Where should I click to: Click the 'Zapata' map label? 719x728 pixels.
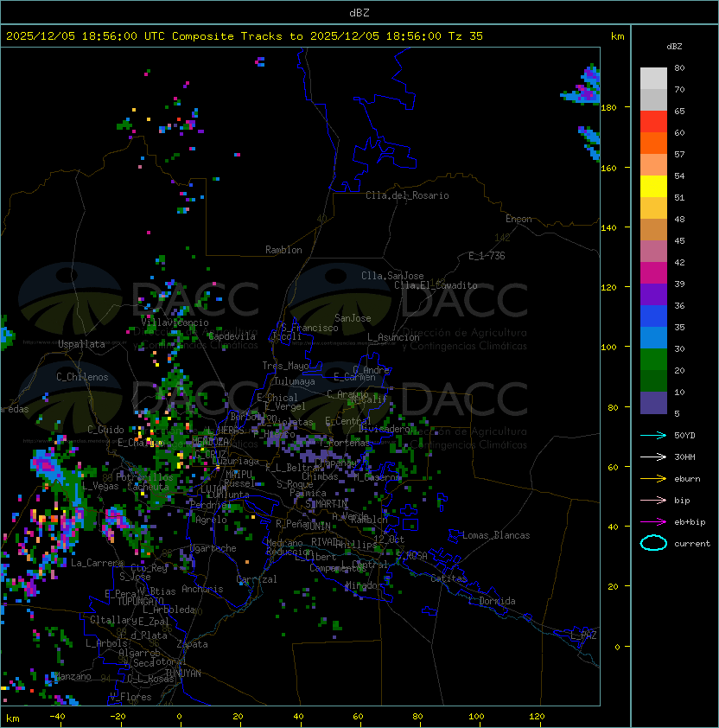pos(192,644)
